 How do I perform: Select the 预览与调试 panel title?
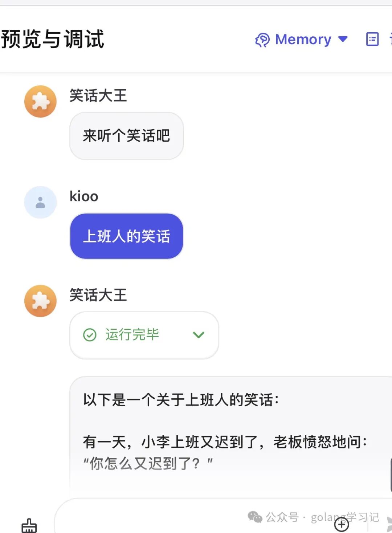pos(53,39)
